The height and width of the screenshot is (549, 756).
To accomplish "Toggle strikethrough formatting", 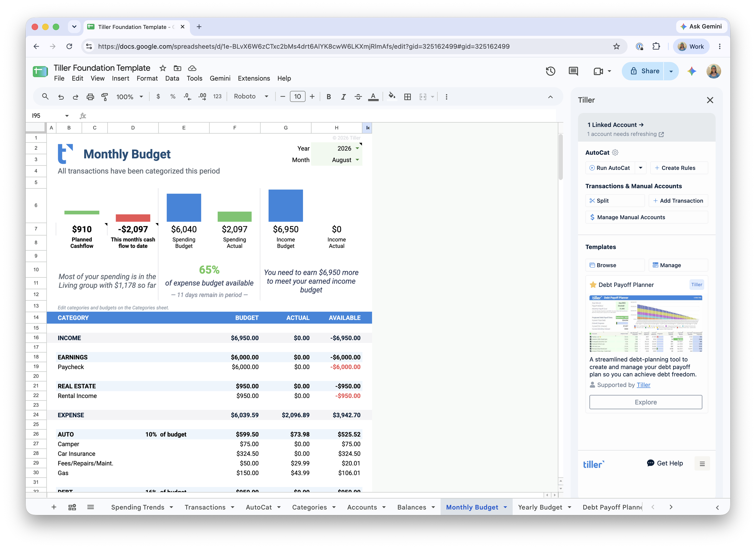I will click(358, 97).
